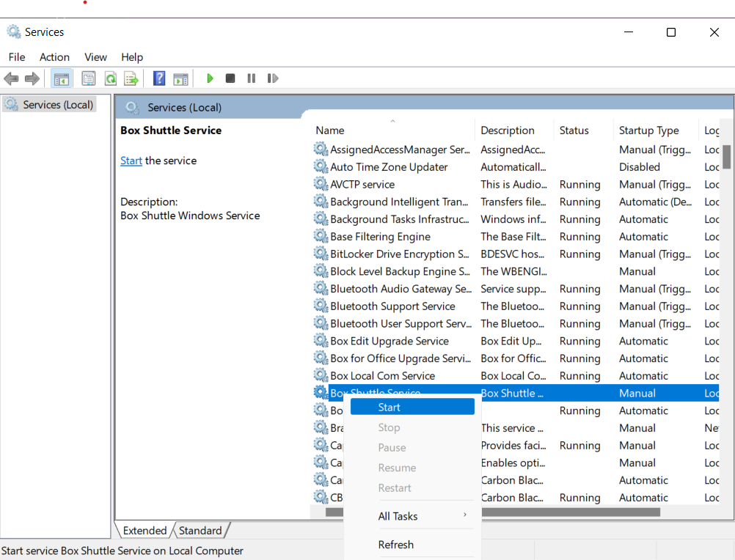The height and width of the screenshot is (560, 735).
Task: Toggle the Show/Hide Action Pane icon
Action: tap(180, 78)
